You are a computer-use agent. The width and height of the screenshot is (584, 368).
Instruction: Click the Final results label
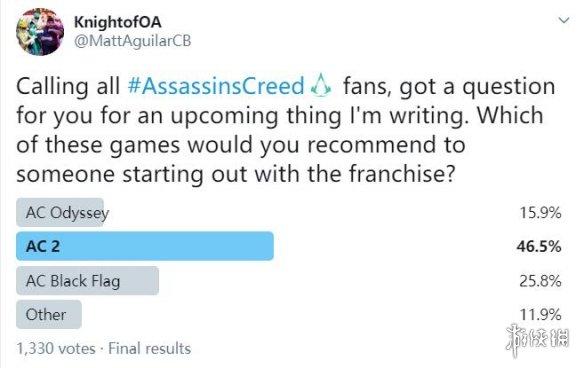(x=150, y=349)
